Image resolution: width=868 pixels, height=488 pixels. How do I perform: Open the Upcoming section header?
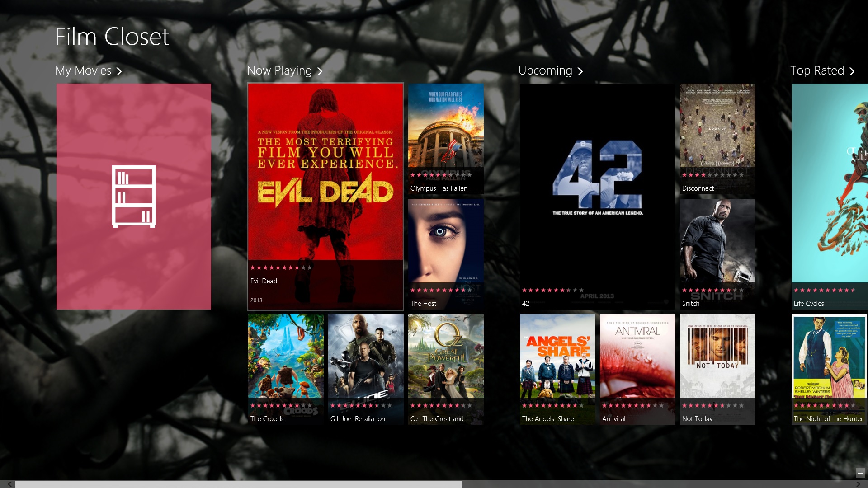tap(545, 70)
